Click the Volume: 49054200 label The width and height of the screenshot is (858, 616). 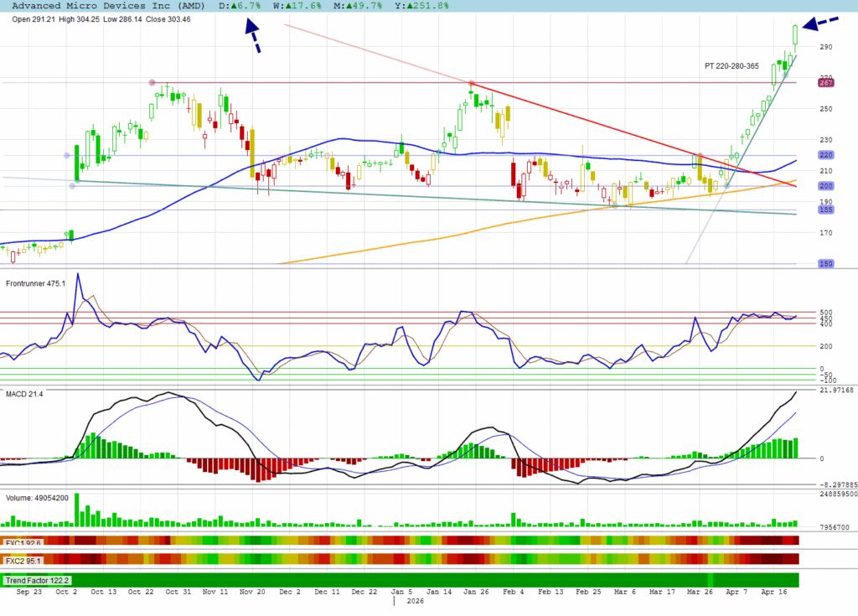[39, 498]
